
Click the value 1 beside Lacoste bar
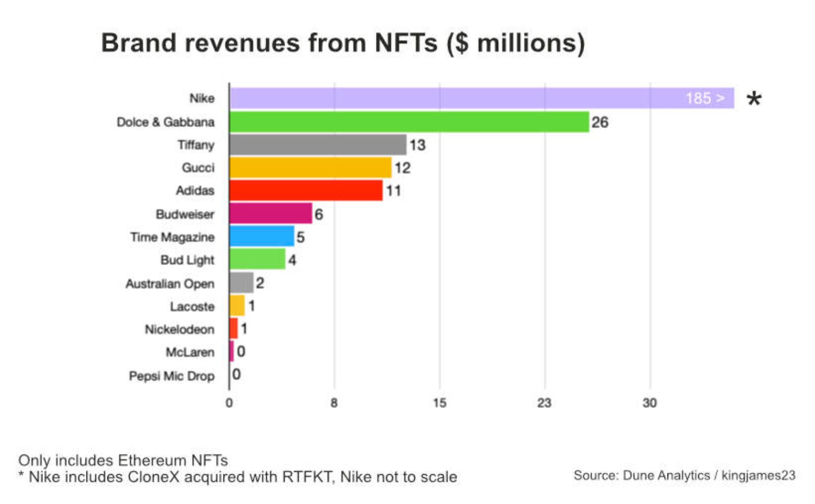[252, 306]
